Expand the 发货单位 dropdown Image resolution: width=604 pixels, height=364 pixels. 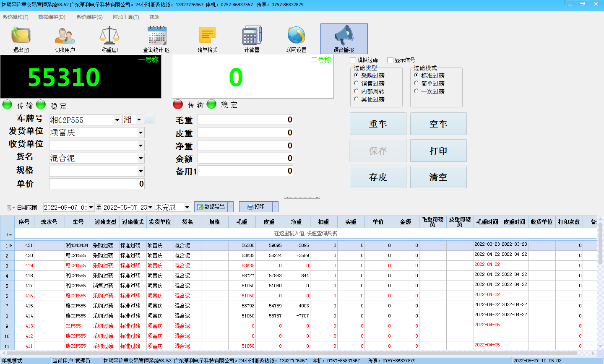tap(141, 133)
